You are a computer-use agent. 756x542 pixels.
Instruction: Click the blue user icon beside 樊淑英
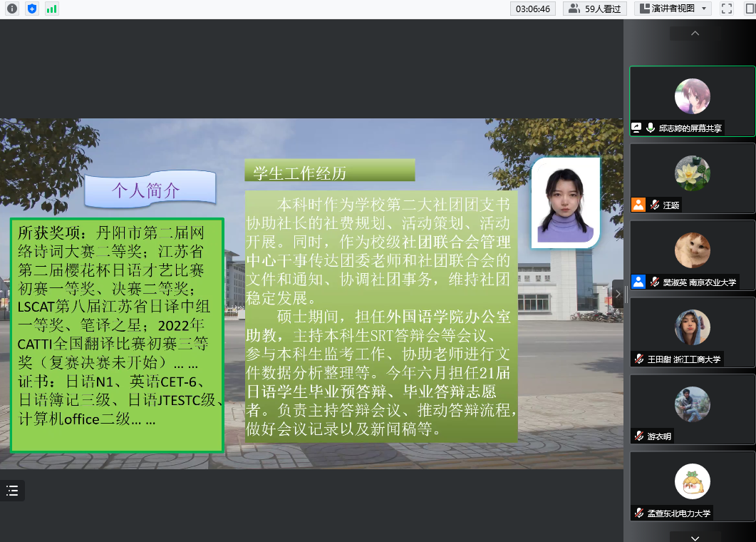tap(638, 282)
